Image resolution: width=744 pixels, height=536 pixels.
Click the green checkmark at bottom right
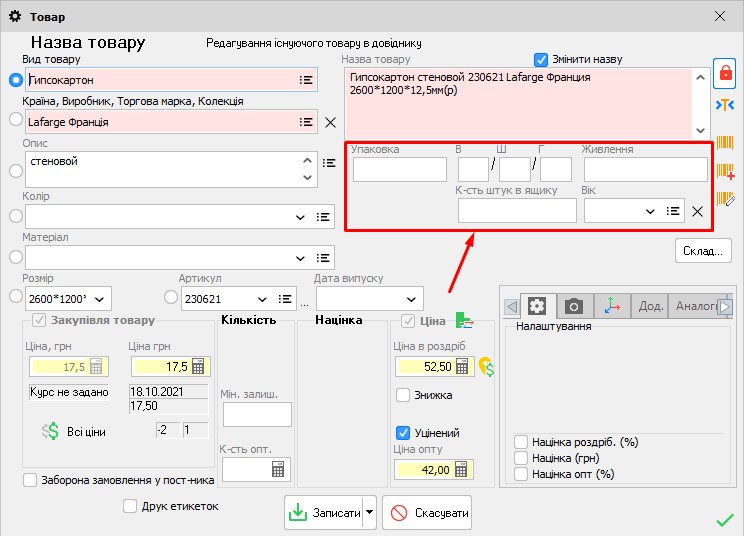pyautogui.click(x=725, y=519)
